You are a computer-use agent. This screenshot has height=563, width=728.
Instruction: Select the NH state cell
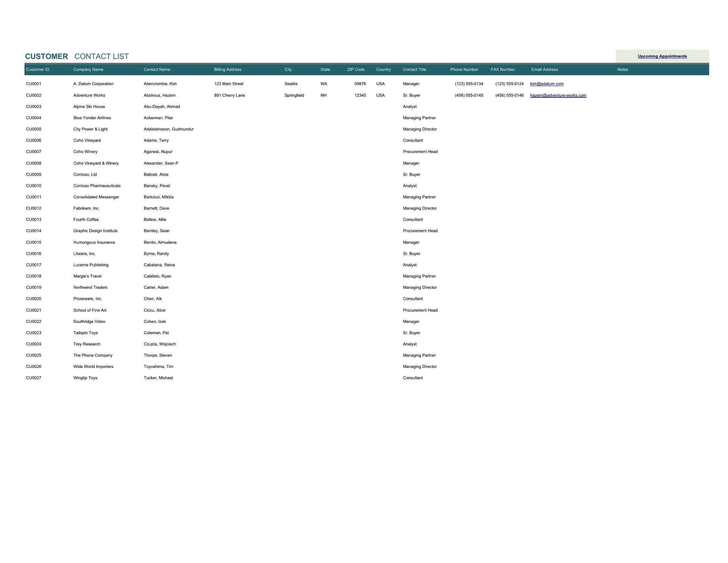(x=323, y=95)
